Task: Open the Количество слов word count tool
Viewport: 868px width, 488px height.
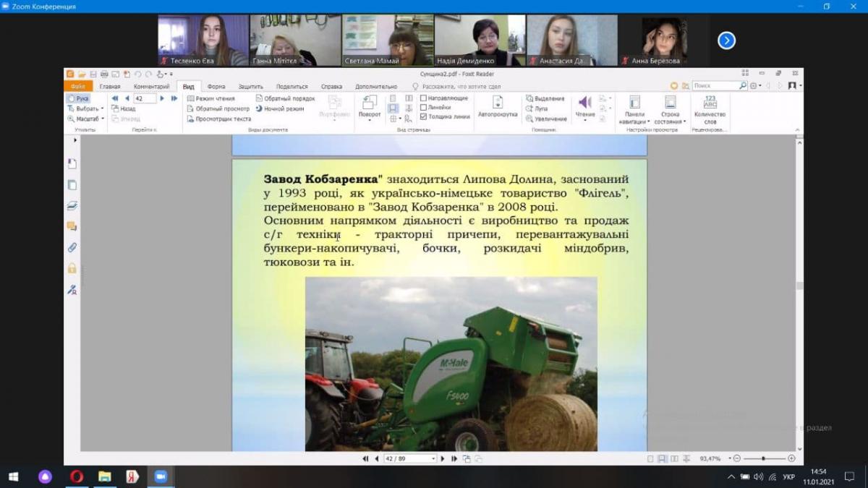Action: tap(710, 110)
